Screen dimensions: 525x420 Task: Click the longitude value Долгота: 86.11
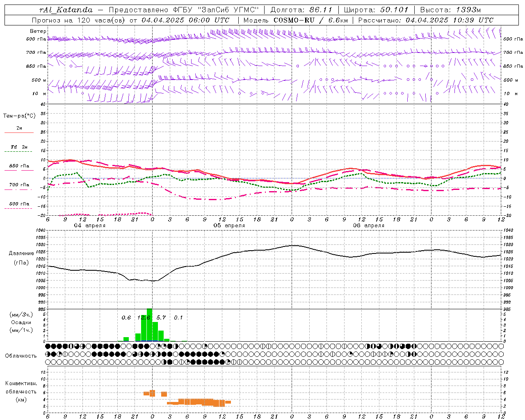point(301,9)
